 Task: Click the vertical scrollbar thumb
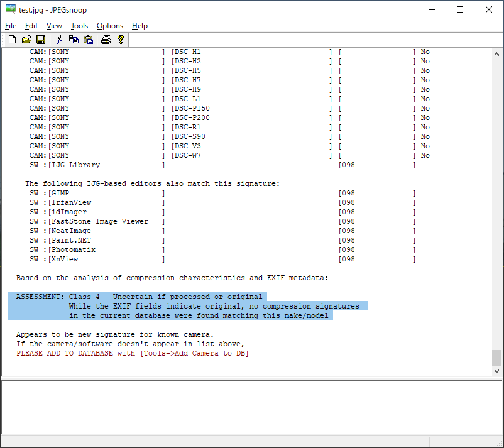(x=496, y=358)
